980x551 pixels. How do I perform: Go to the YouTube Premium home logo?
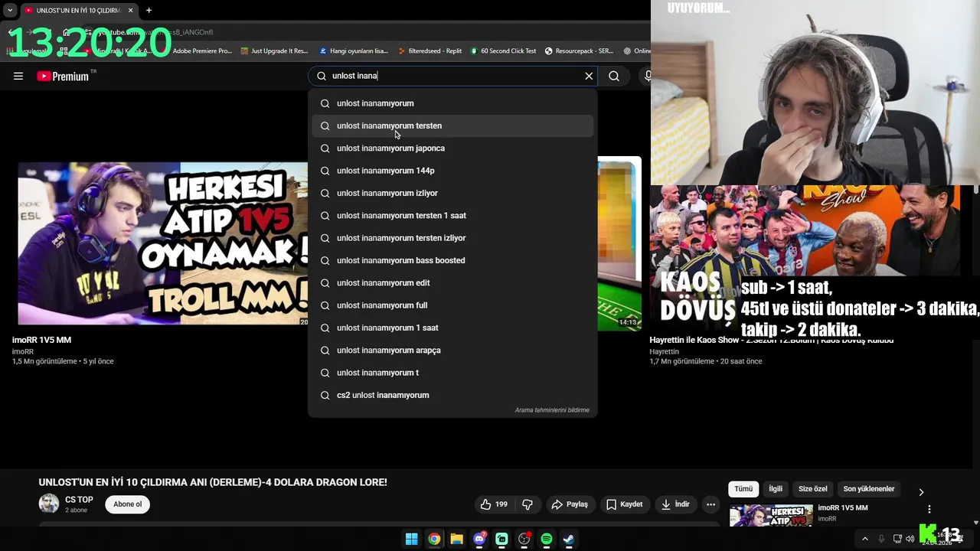tap(63, 76)
